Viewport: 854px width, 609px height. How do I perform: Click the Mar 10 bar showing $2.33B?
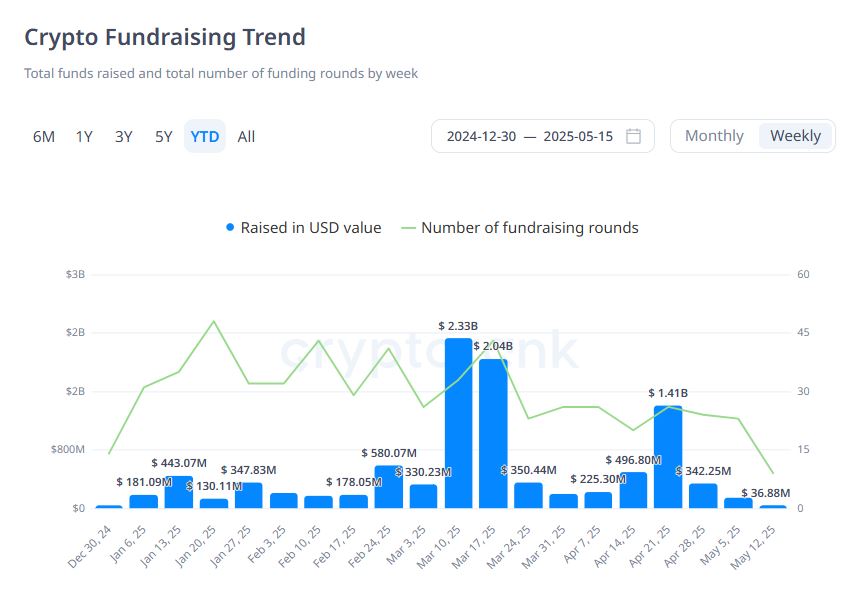pyautogui.click(x=458, y=423)
